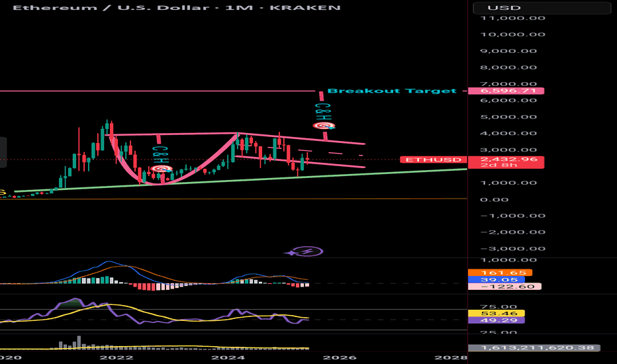Click the purple 49.29 RSI value
The image size is (617, 364).
tap(497, 320)
